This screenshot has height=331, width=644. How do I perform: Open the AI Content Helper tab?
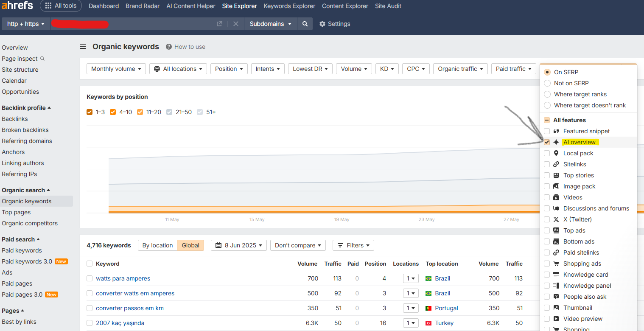(x=191, y=6)
